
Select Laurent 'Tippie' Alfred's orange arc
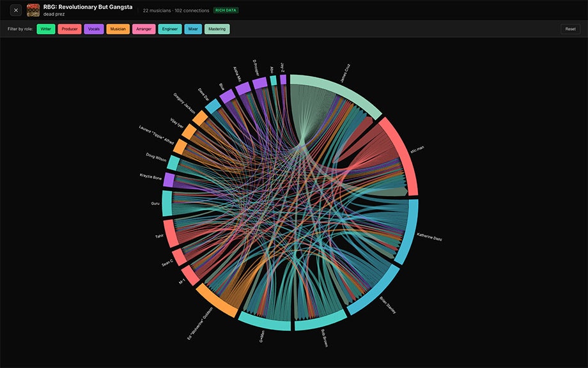[x=180, y=146]
